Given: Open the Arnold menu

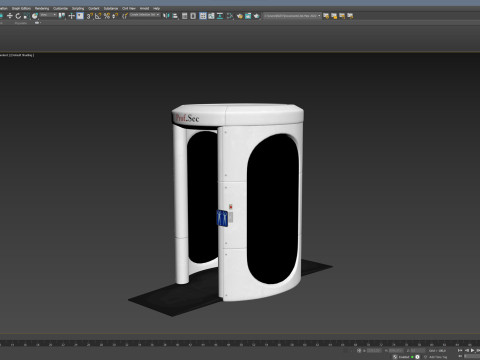Looking at the screenshot, I should [144, 8].
